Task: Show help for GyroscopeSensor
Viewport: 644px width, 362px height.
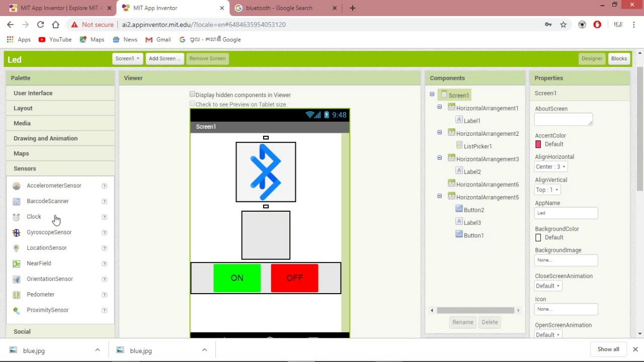Action: (x=105, y=233)
